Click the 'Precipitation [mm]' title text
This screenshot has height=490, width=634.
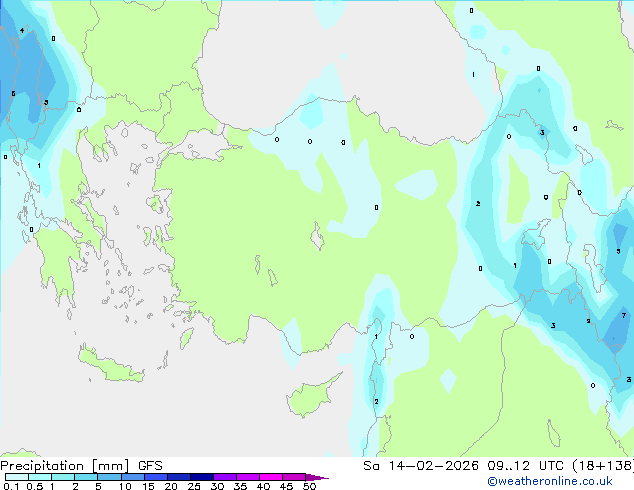pos(65,466)
